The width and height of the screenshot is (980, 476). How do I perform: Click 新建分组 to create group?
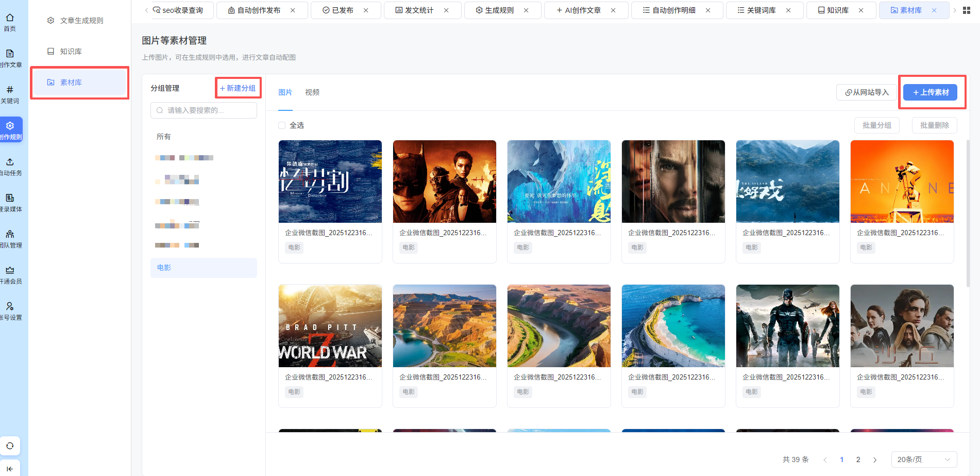pos(238,88)
